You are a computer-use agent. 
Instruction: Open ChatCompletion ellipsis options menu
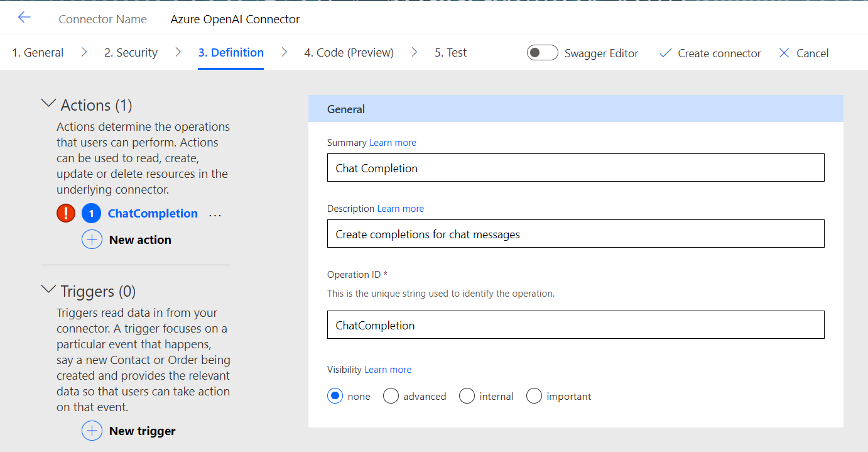(x=215, y=214)
